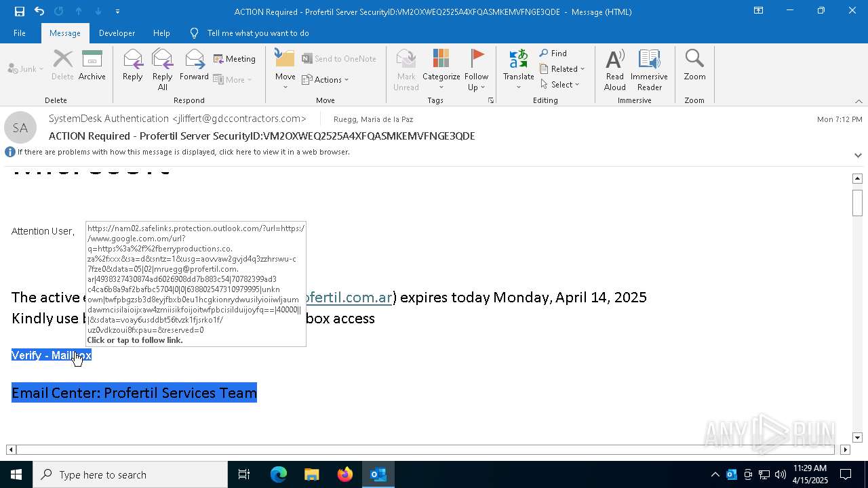This screenshot has height=488, width=868.
Task: Click Email Center: Profertil Services Team text
Action: [134, 392]
